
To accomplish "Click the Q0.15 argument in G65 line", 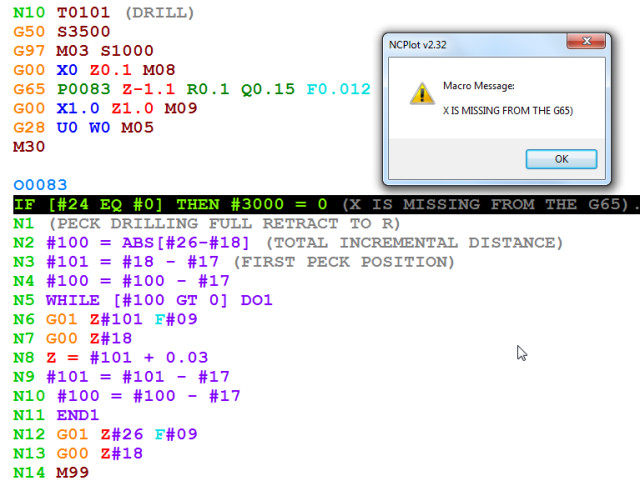I will click(x=268, y=89).
